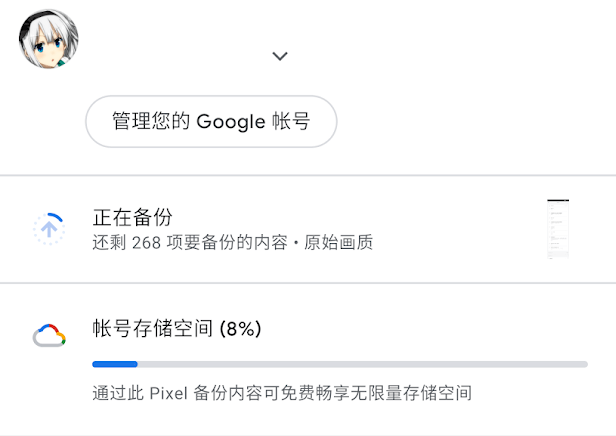The image size is (616, 436).
Task: Click the 268 remaining items count
Action: (x=146, y=243)
